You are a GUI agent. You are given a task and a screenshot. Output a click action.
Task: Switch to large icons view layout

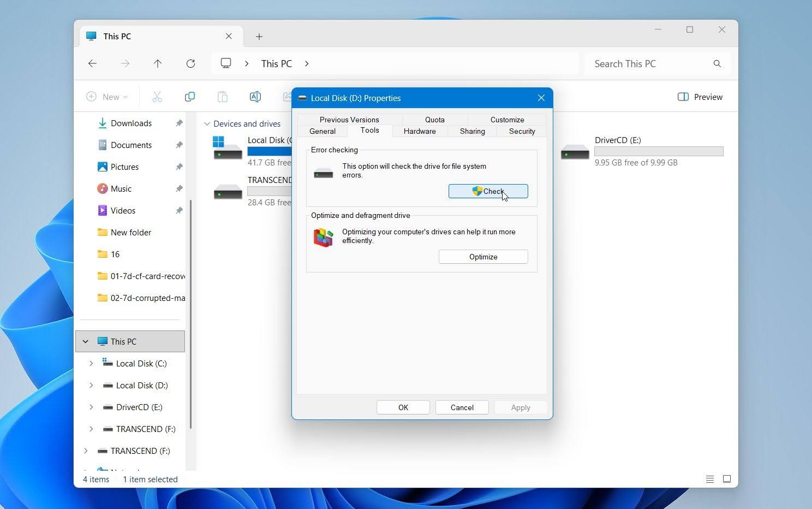coord(727,479)
